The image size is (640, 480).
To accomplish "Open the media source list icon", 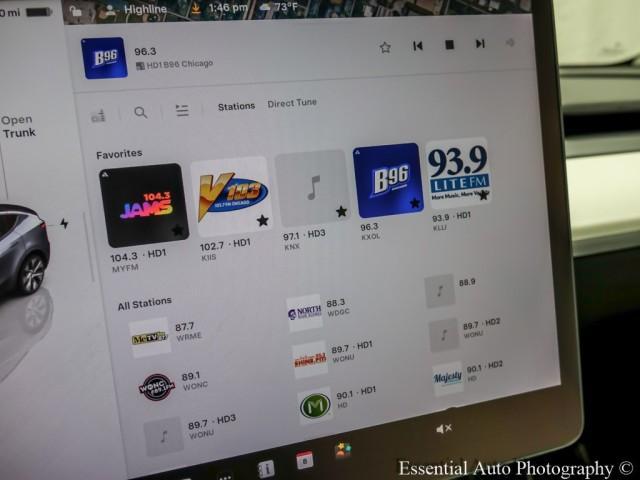I will pyautogui.click(x=182, y=110).
